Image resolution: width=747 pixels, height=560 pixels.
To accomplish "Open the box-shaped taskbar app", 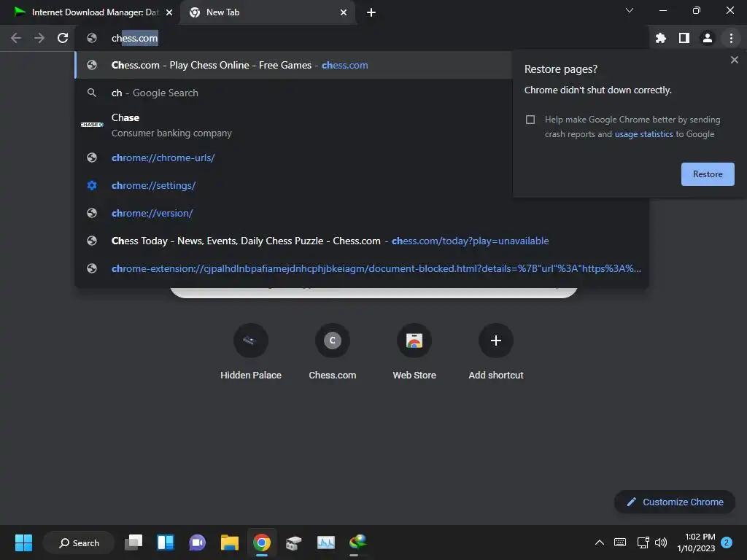I will click(293, 542).
